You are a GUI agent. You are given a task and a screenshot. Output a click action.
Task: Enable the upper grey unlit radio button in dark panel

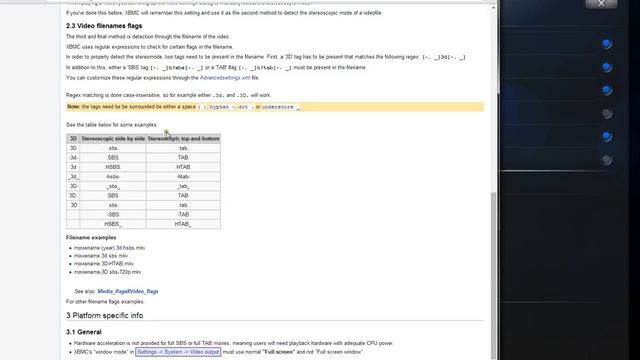click(x=606, y=113)
